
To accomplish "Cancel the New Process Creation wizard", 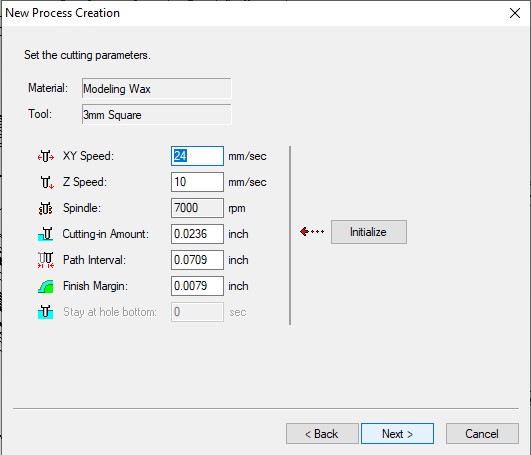I will 482,434.
